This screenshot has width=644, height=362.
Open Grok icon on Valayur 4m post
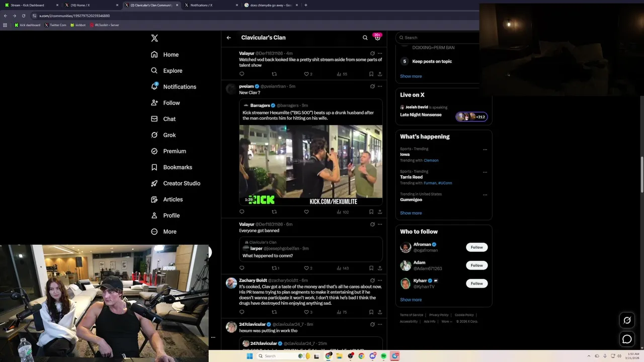(372, 53)
